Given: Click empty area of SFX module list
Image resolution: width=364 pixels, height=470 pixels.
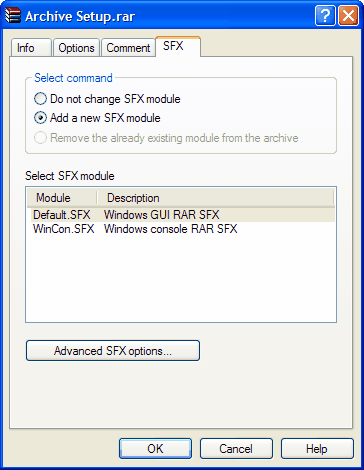Looking at the screenshot, I should click(181, 279).
